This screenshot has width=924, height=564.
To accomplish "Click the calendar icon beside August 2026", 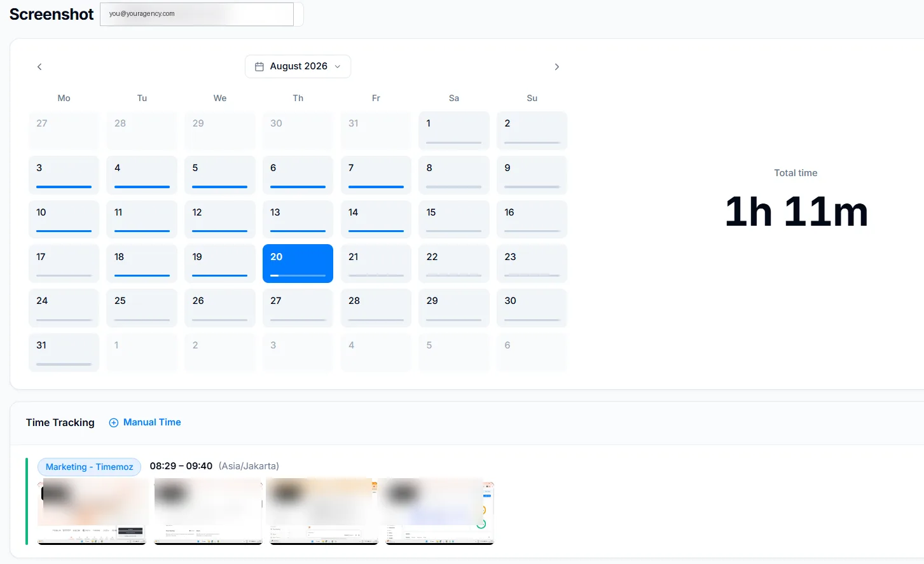I will tap(259, 66).
